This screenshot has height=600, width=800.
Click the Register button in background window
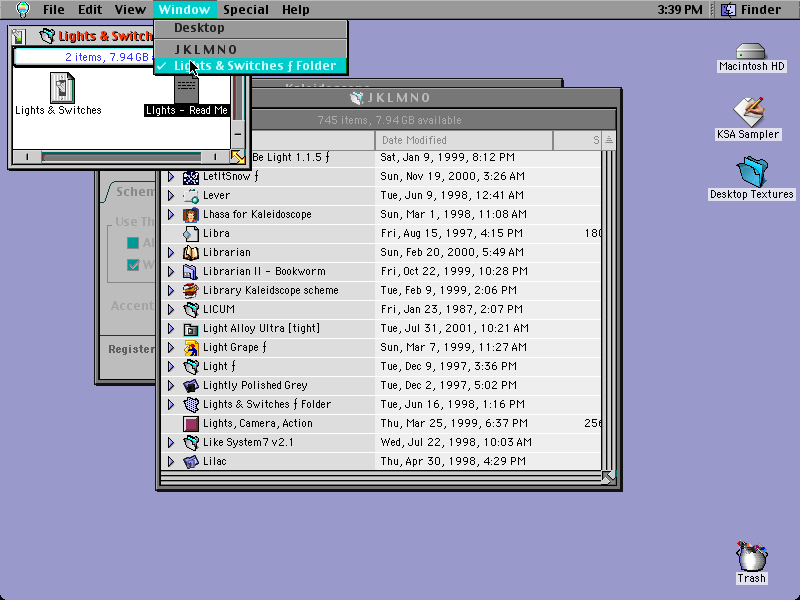coord(131,349)
